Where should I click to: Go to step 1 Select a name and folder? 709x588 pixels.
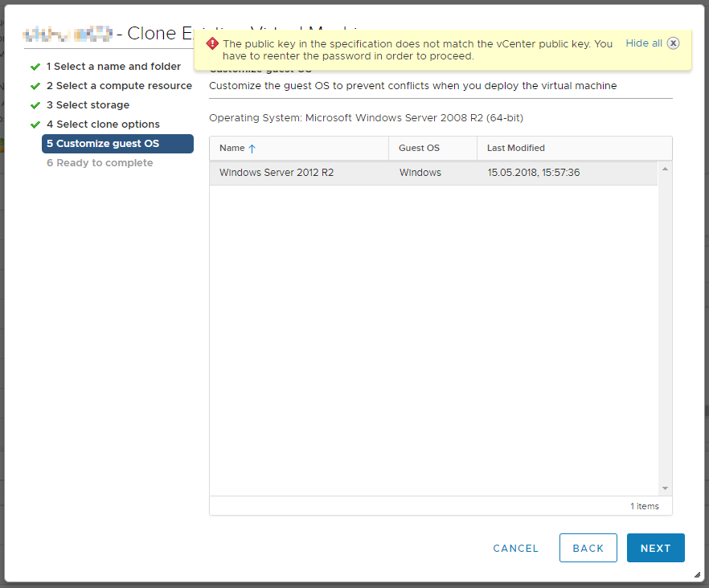pyautogui.click(x=113, y=67)
